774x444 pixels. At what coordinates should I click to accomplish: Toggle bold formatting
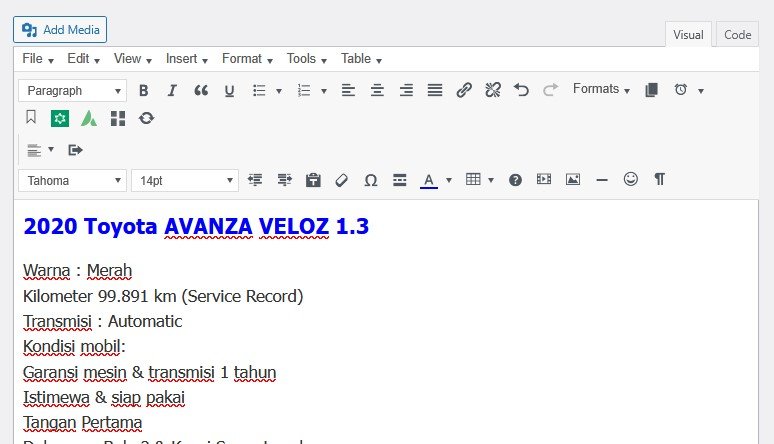pos(144,90)
